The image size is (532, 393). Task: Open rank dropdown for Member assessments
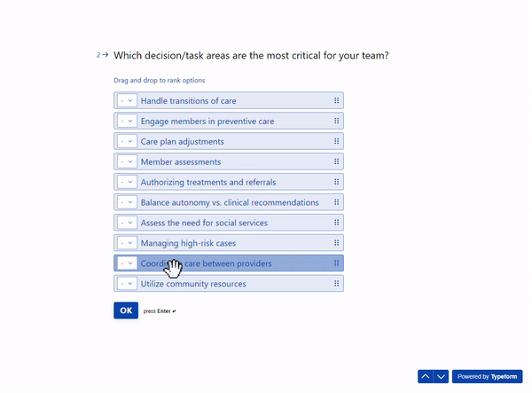click(127, 161)
